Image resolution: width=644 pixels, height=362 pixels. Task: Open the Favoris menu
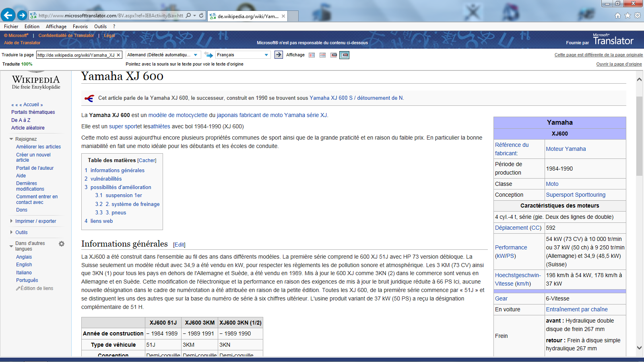pyautogui.click(x=80, y=27)
